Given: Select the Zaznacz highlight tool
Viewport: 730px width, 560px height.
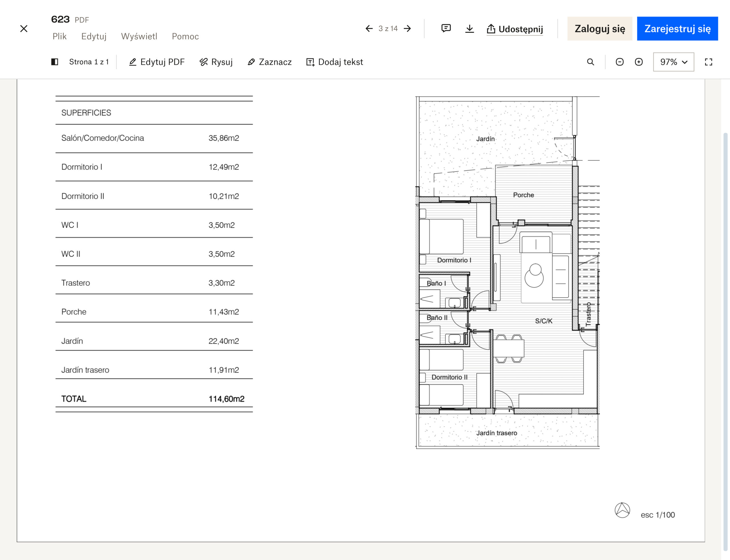Looking at the screenshot, I should tap(269, 62).
